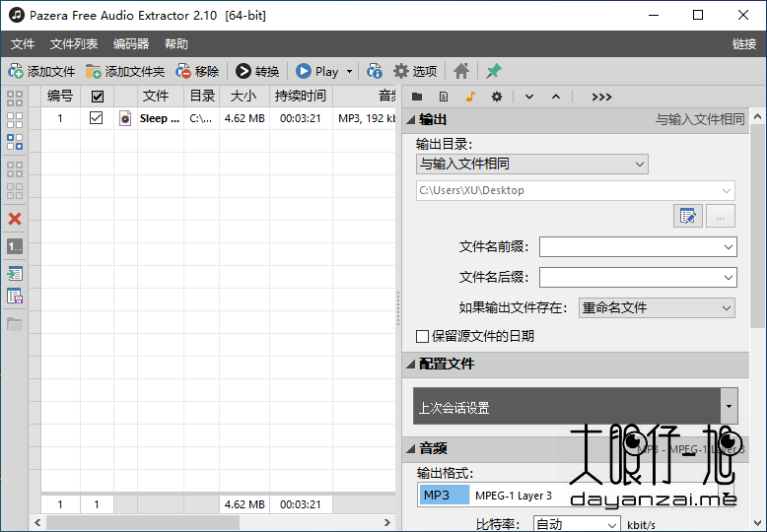The width and height of the screenshot is (767, 532).
Task: Click the 移除 remove toolbar button
Action: click(x=197, y=71)
